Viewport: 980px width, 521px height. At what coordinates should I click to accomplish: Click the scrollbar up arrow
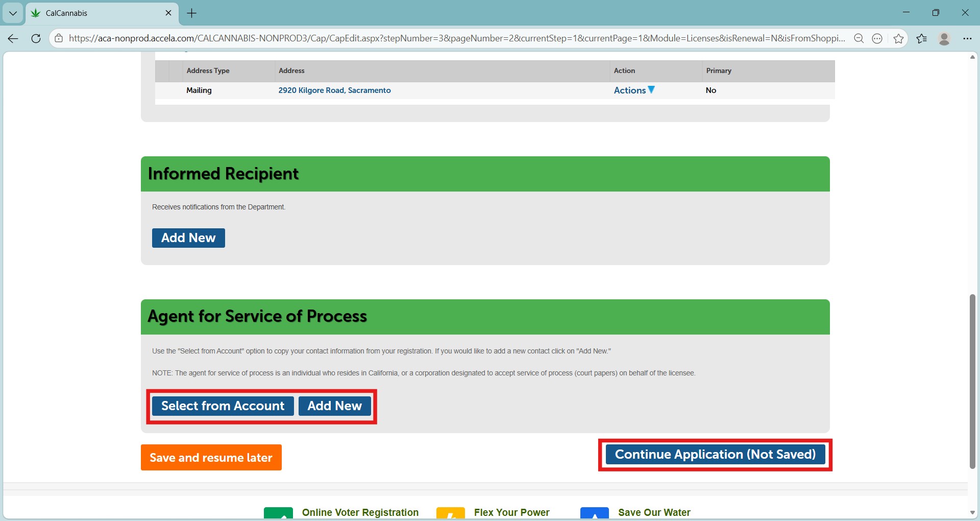972,57
